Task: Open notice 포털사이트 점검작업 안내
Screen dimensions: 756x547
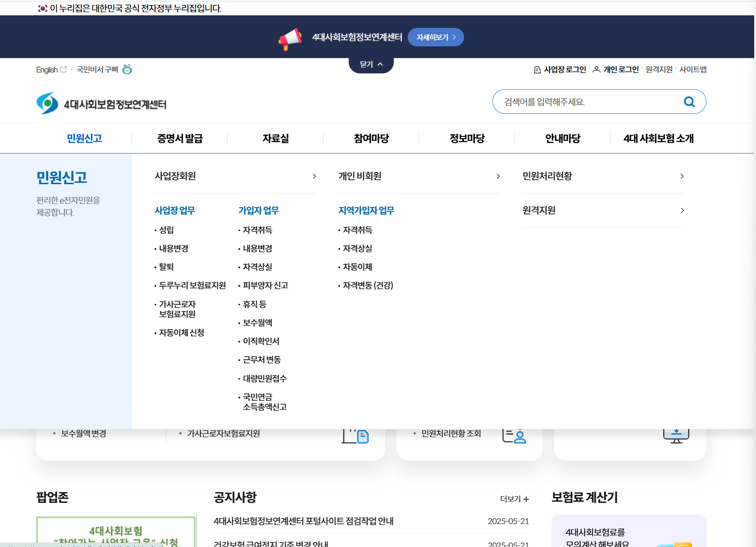Action: point(304,521)
